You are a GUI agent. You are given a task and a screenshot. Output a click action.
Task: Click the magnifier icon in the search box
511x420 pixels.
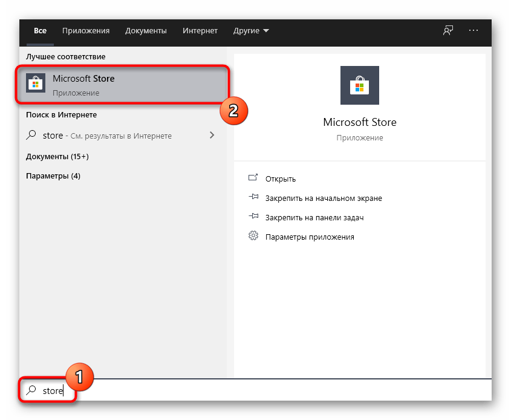[31, 391]
